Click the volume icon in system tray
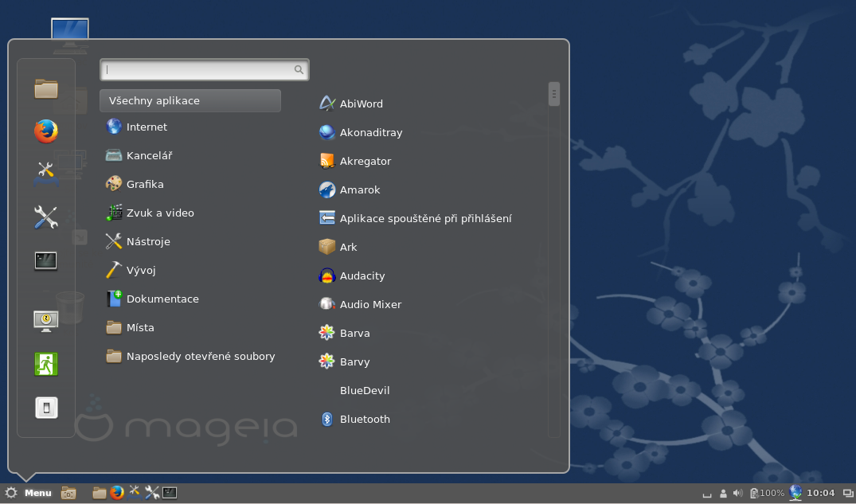This screenshot has width=856, height=504. pyautogui.click(x=737, y=493)
